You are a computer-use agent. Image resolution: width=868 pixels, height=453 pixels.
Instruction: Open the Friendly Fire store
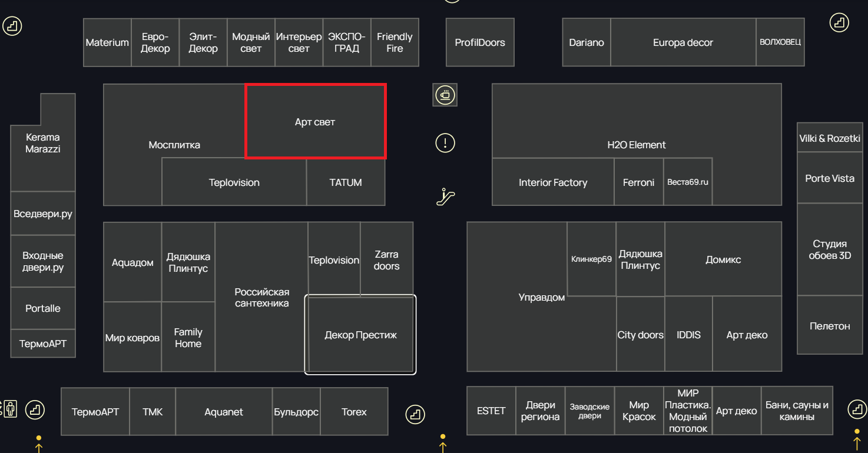[395, 42]
